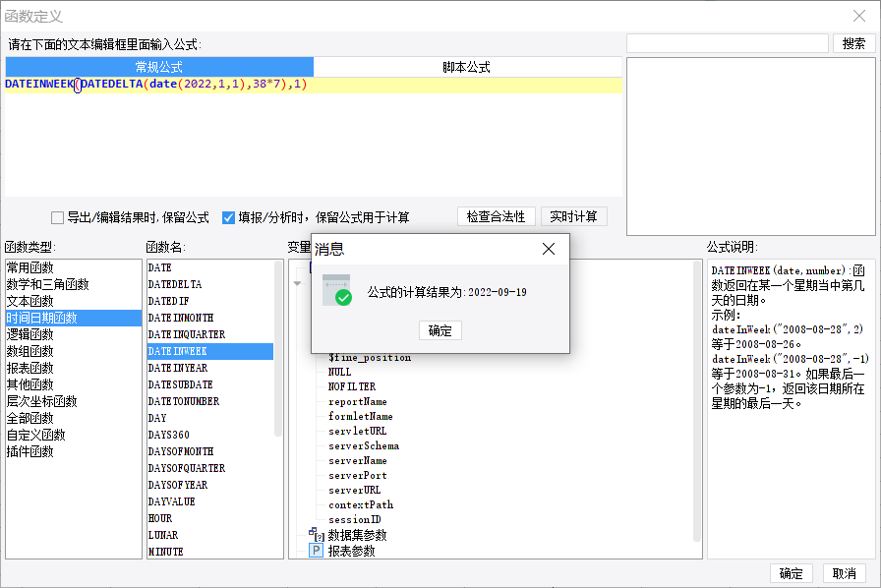Select DATESUBDATE function name
This screenshot has height=588, width=881.
point(210,385)
